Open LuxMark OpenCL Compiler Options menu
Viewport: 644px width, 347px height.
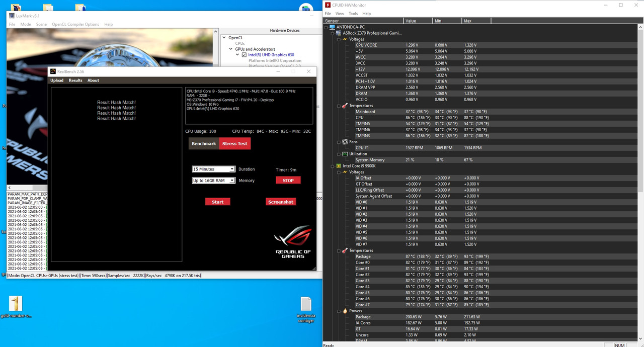[75, 24]
